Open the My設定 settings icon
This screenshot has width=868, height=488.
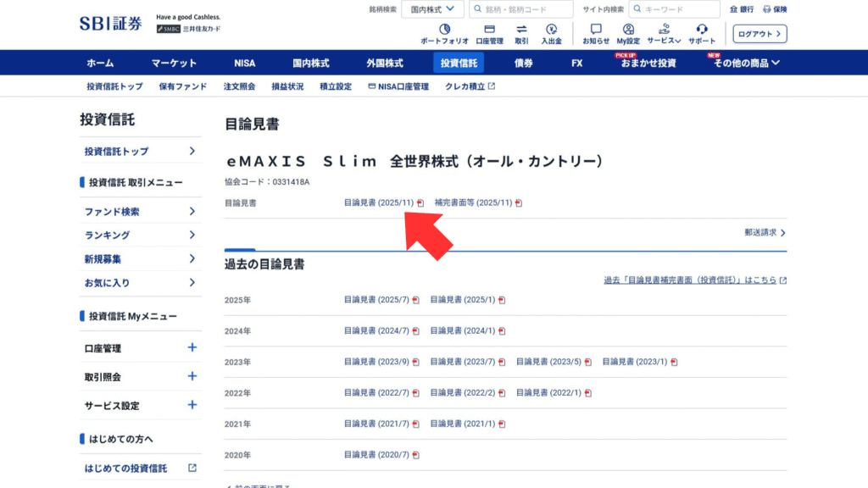629,34
